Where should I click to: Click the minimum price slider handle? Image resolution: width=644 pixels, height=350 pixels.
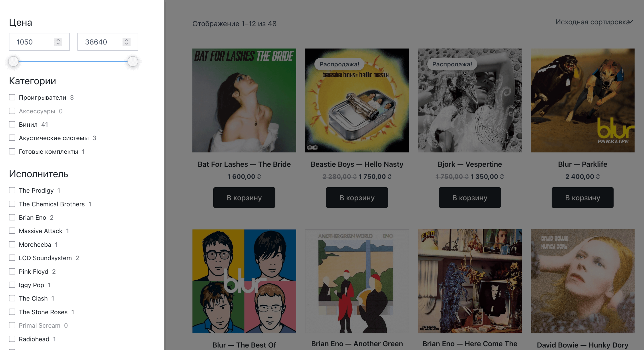pos(13,62)
